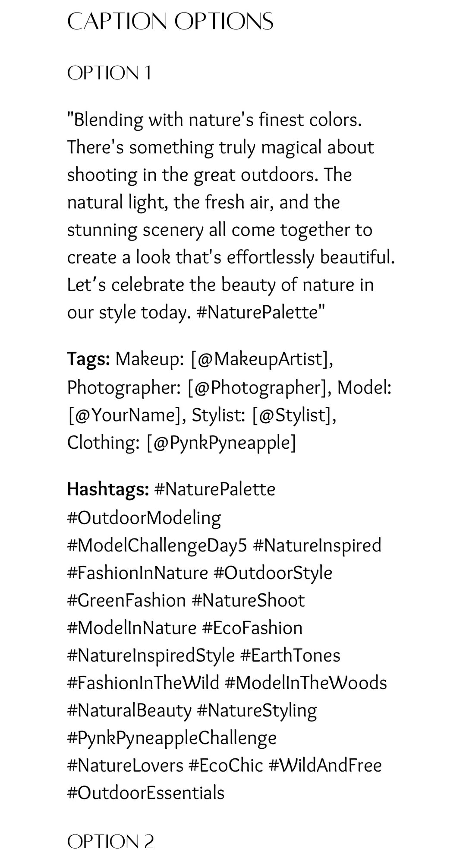
Task: Tap the #PynkPyneappleChallenge hashtag
Action: tap(172, 738)
